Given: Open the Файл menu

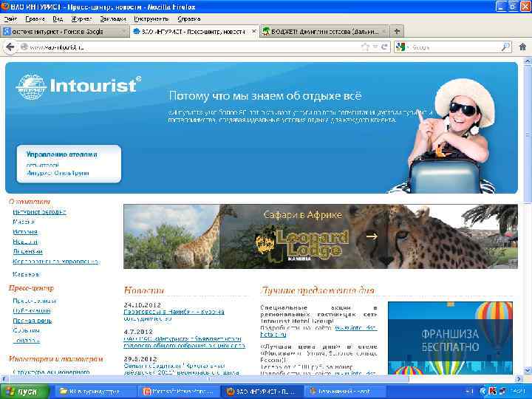Looking at the screenshot, I should tap(10, 19).
